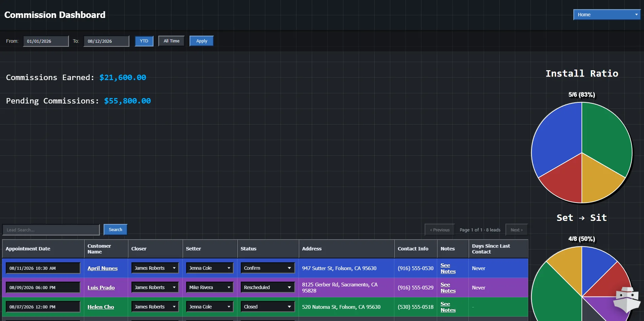The height and width of the screenshot is (321, 644).
Task: Select the All Time range button
Action: 172,41
